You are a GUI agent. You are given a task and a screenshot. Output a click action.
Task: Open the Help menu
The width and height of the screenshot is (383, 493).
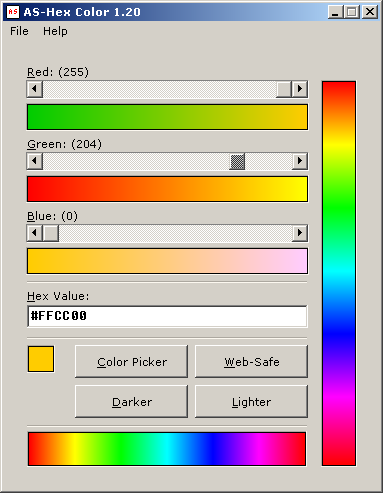click(55, 31)
